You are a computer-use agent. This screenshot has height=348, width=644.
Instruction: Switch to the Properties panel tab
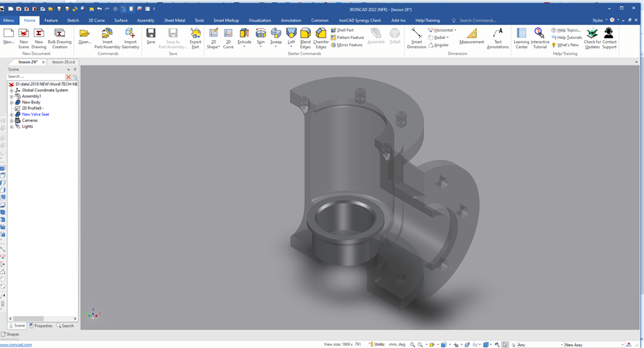[x=40, y=326]
